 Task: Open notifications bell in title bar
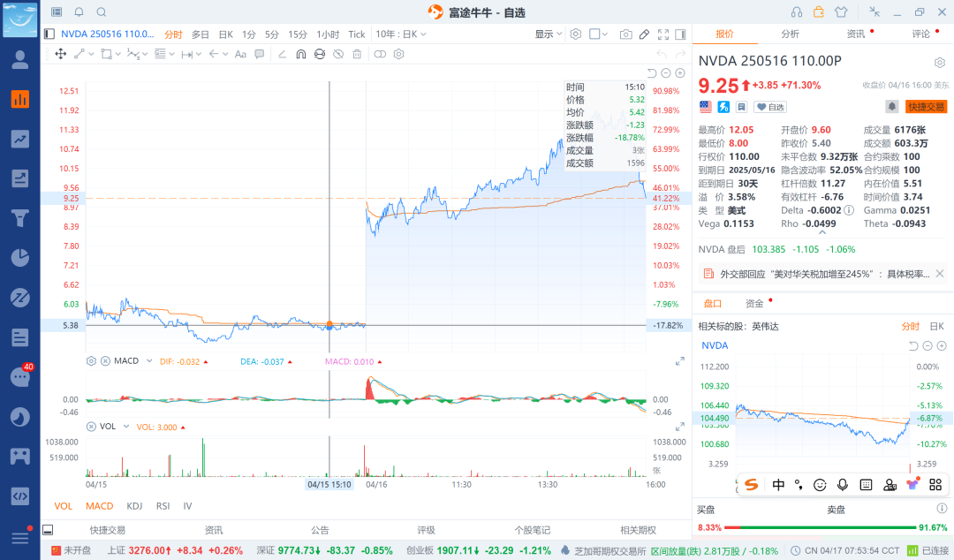point(79,12)
